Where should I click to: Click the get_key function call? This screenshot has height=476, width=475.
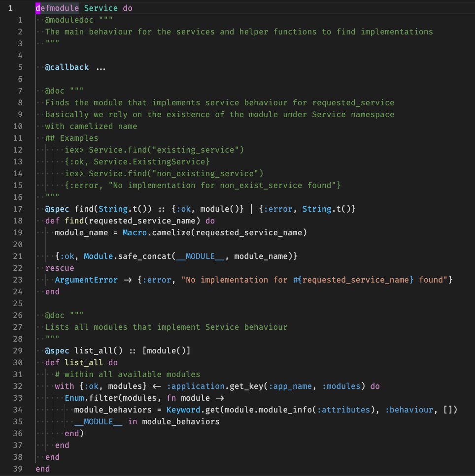tap(246, 386)
